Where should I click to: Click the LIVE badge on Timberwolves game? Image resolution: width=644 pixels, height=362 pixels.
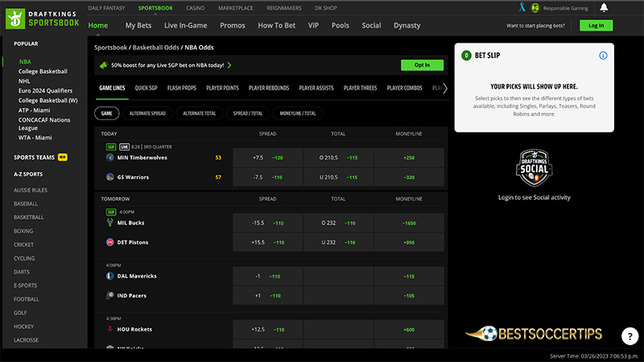point(124,146)
